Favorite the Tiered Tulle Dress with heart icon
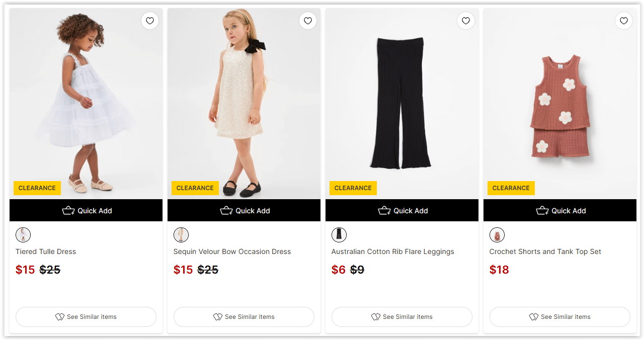This screenshot has width=644, height=340. coord(150,21)
